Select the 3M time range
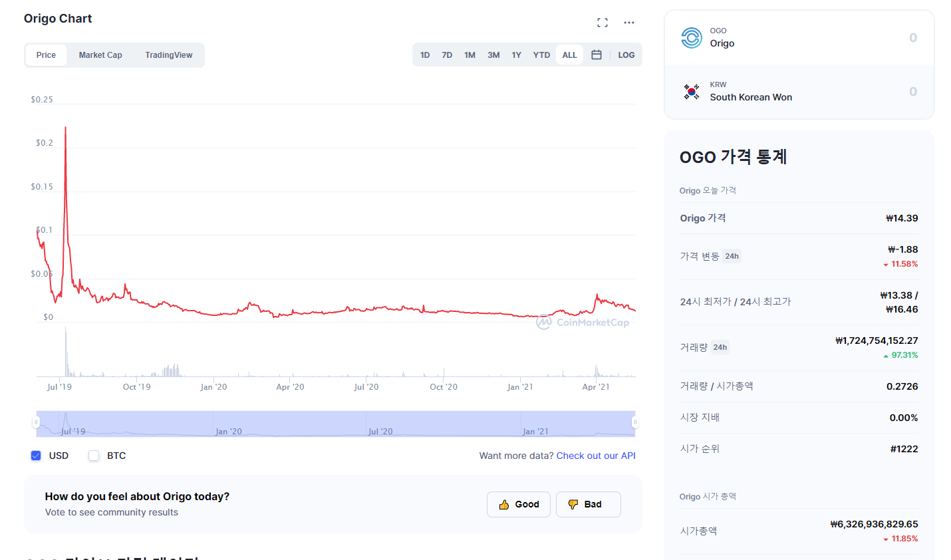The width and height of the screenshot is (951, 560). coord(493,55)
